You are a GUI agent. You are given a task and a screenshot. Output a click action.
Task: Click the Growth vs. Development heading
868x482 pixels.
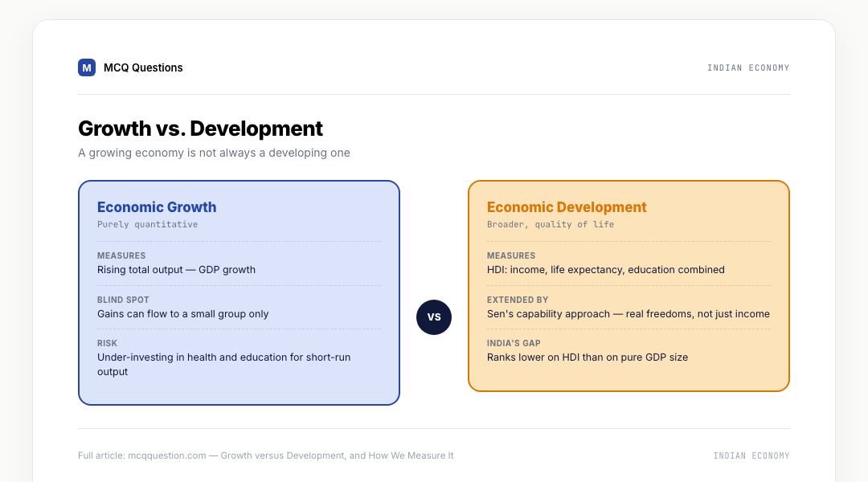(x=200, y=129)
